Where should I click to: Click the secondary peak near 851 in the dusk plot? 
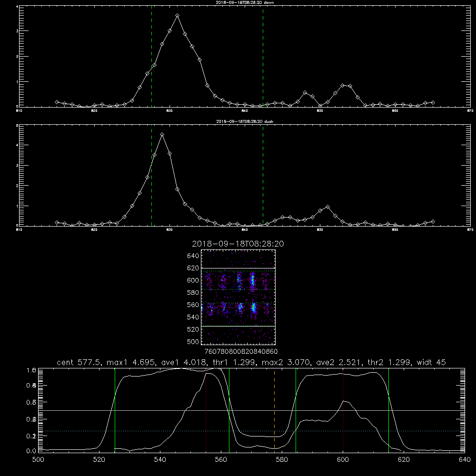point(327,207)
